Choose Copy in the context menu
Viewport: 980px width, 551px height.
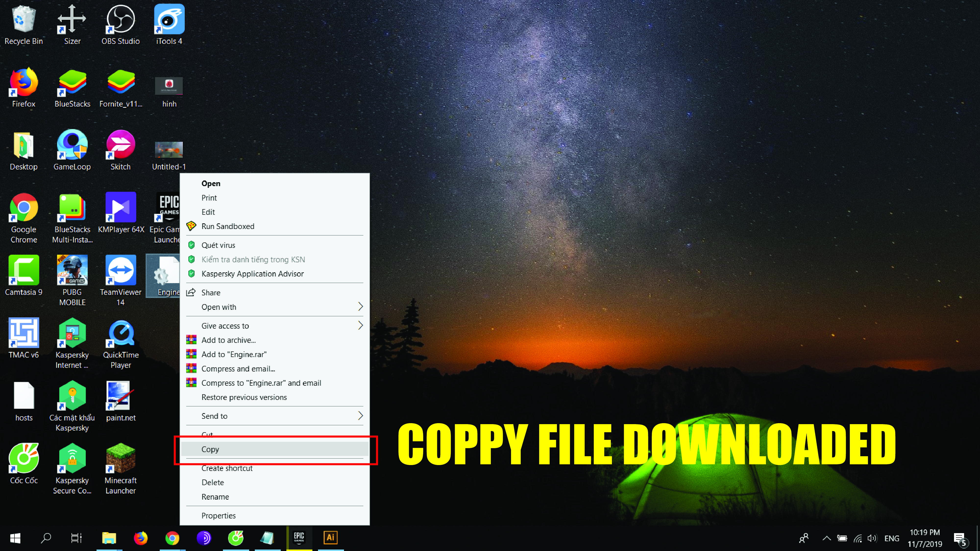click(x=210, y=449)
